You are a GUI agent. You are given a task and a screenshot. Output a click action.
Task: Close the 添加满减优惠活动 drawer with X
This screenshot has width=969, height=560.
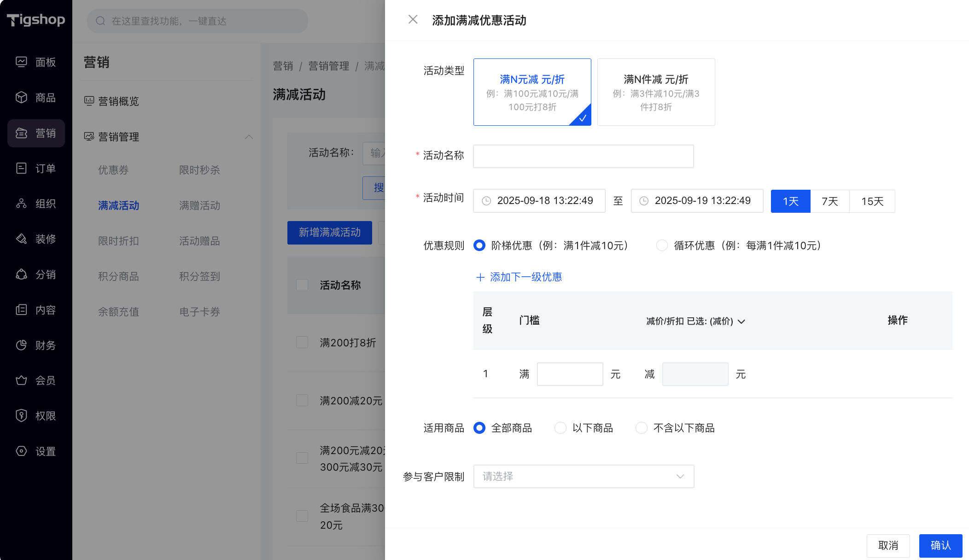[x=413, y=19]
